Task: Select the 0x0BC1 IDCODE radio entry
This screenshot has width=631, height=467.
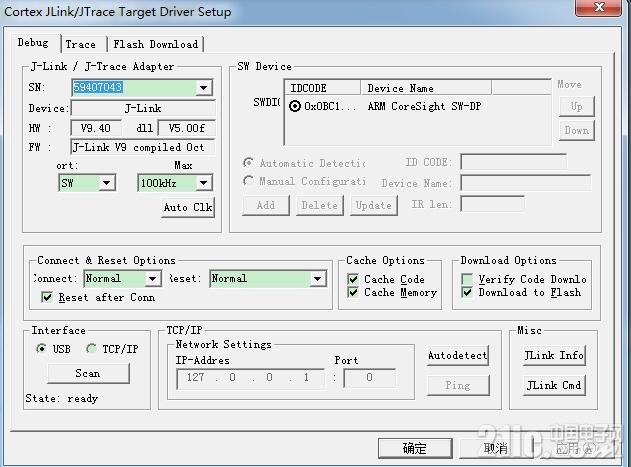Action: (x=295, y=106)
